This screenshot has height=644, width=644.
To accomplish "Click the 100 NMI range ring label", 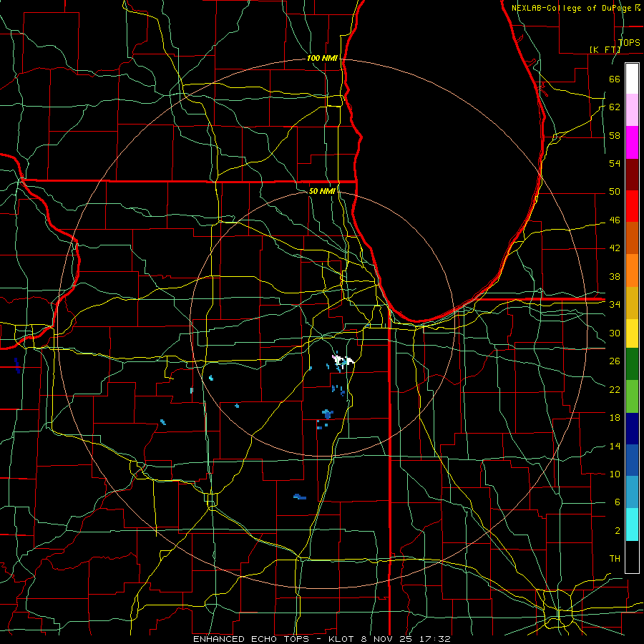I will click(322, 58).
